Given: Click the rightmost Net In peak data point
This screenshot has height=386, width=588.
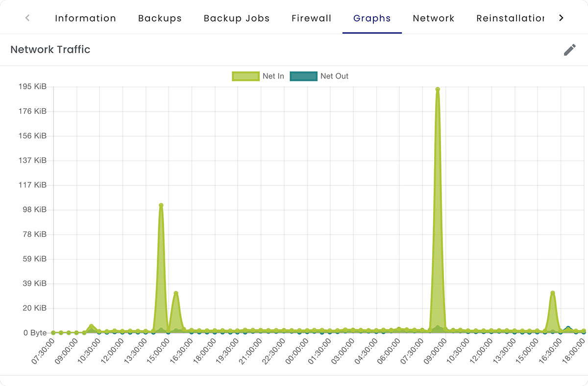Looking at the screenshot, I should click(553, 293).
